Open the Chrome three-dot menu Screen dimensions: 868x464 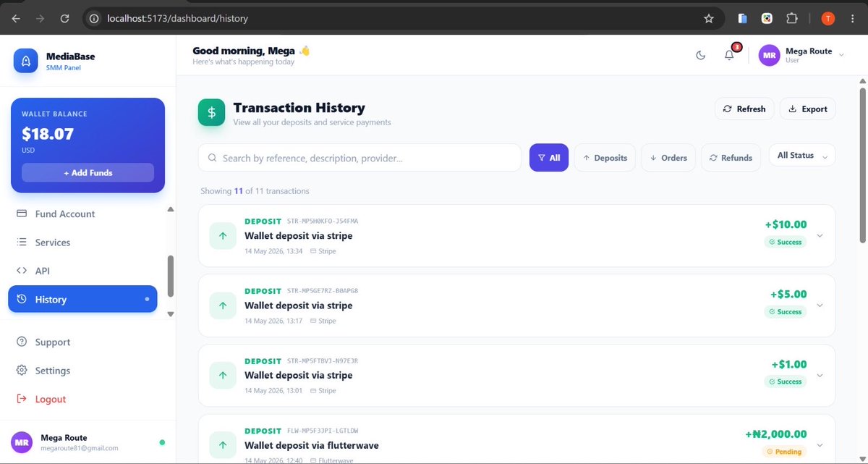click(x=852, y=18)
